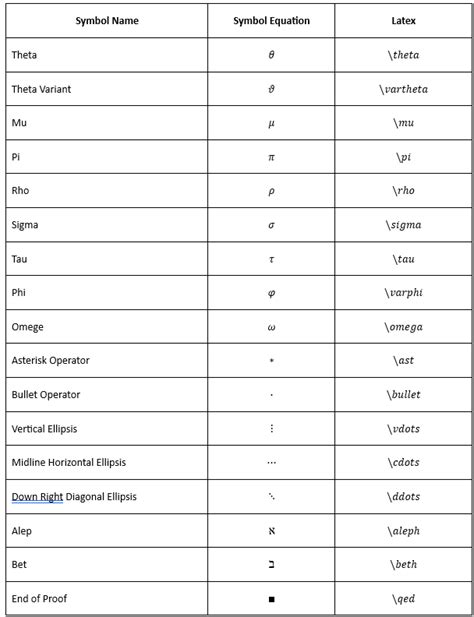Click the beth symbol
This screenshot has height=617, width=474.
pyautogui.click(x=271, y=565)
